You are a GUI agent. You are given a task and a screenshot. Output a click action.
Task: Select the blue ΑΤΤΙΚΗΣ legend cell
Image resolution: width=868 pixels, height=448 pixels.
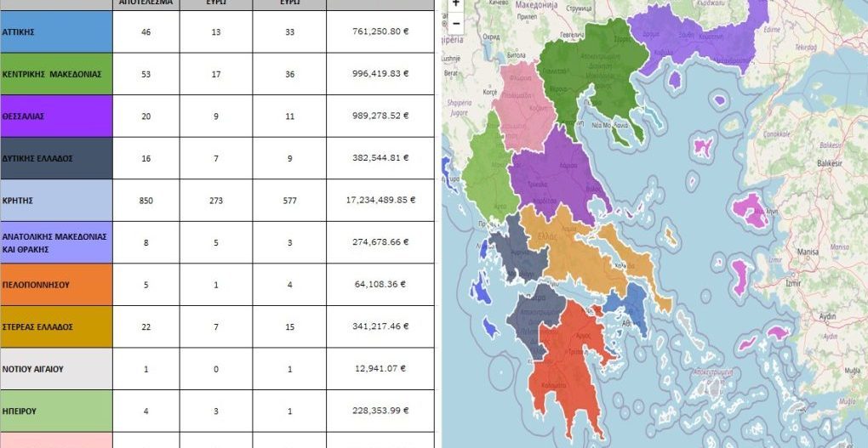56,32
